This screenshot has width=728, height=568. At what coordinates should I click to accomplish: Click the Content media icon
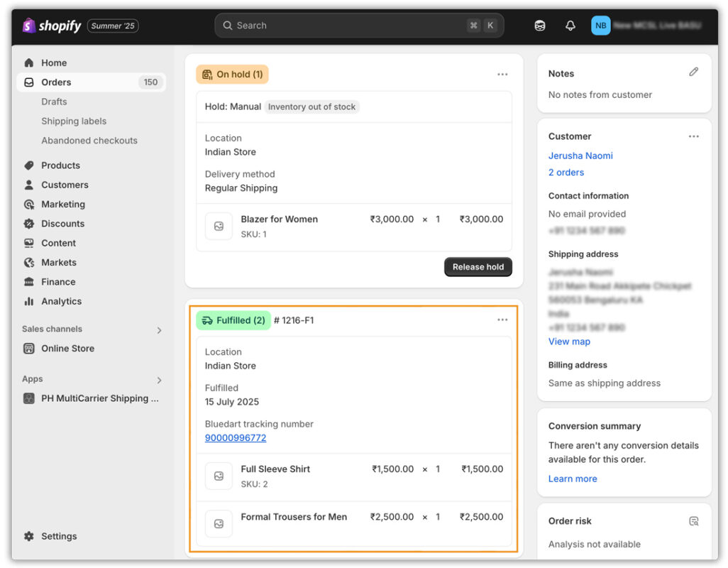(29, 244)
